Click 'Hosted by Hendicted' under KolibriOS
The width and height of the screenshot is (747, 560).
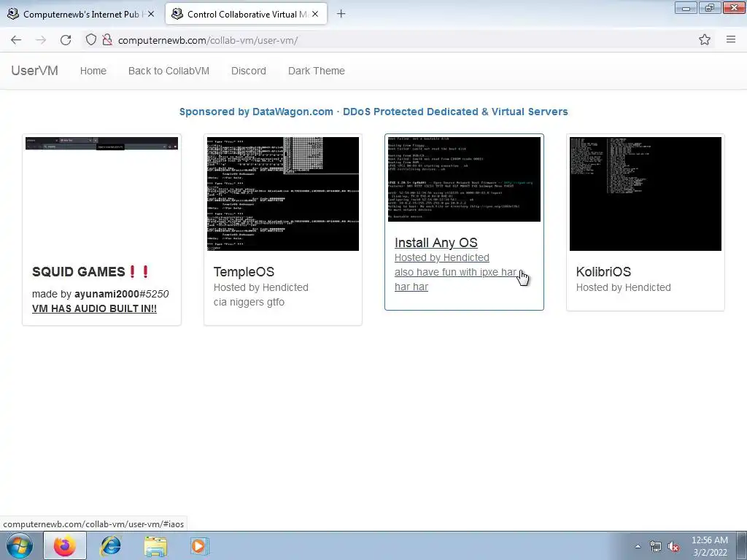(x=623, y=287)
